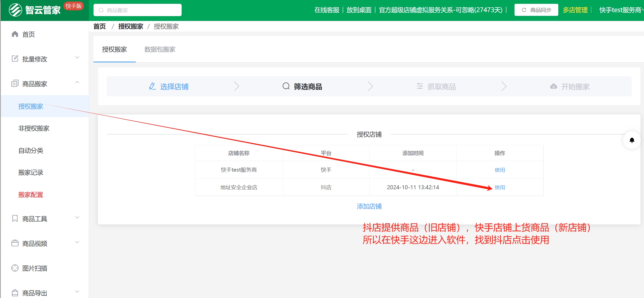Click the scan target icon beside 图片扫描
Screen dimensions: 644x298
(x=15, y=268)
